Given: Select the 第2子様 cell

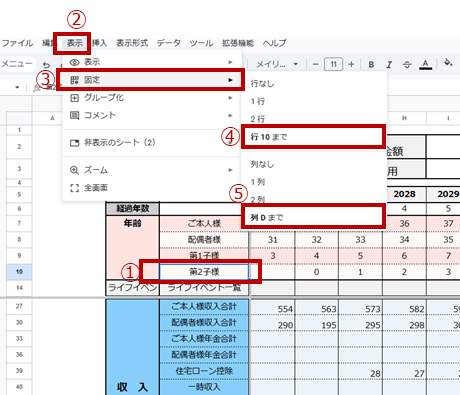Looking at the screenshot, I should [x=204, y=272].
